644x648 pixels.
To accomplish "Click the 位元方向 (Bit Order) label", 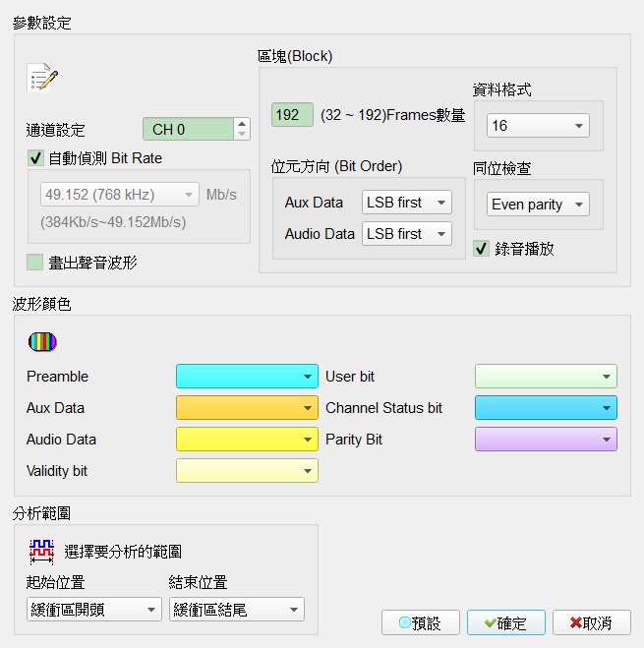I will [x=337, y=166].
